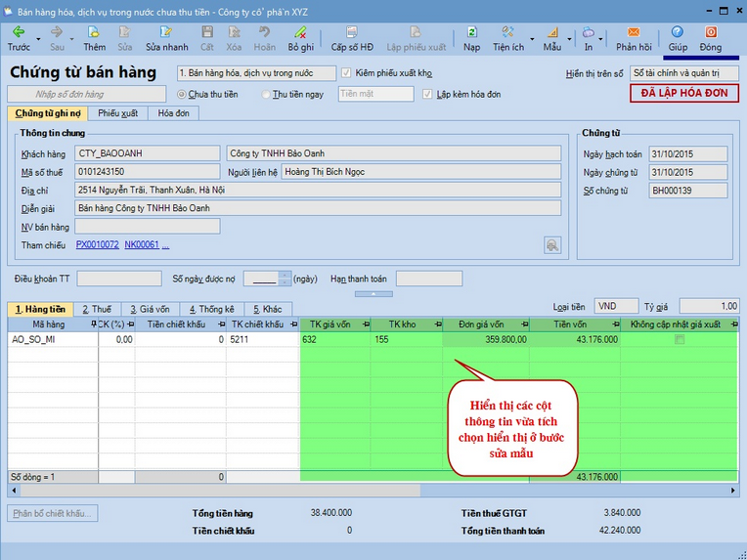Open the Tiền mặt payment combo
This screenshot has height=560, width=747.
[375, 94]
